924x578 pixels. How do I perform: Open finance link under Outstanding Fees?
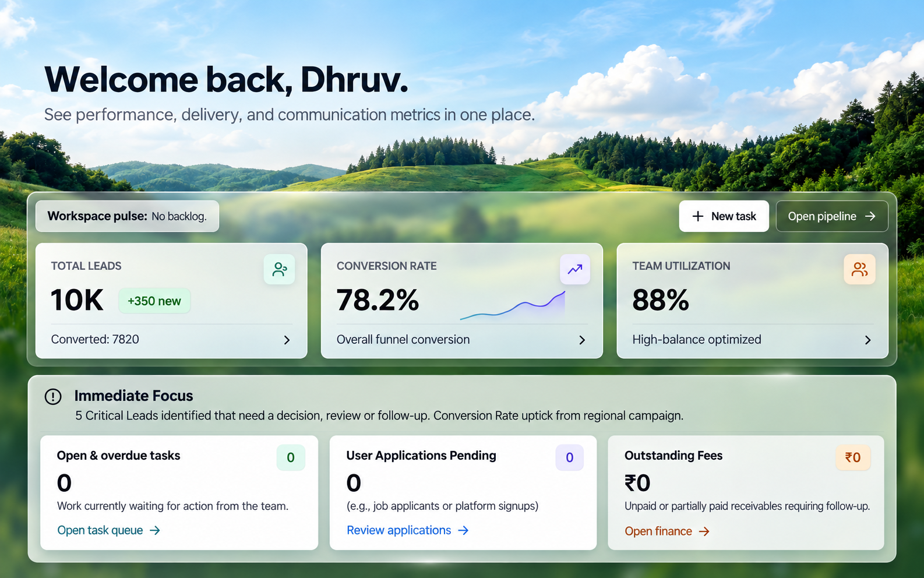coord(667,531)
